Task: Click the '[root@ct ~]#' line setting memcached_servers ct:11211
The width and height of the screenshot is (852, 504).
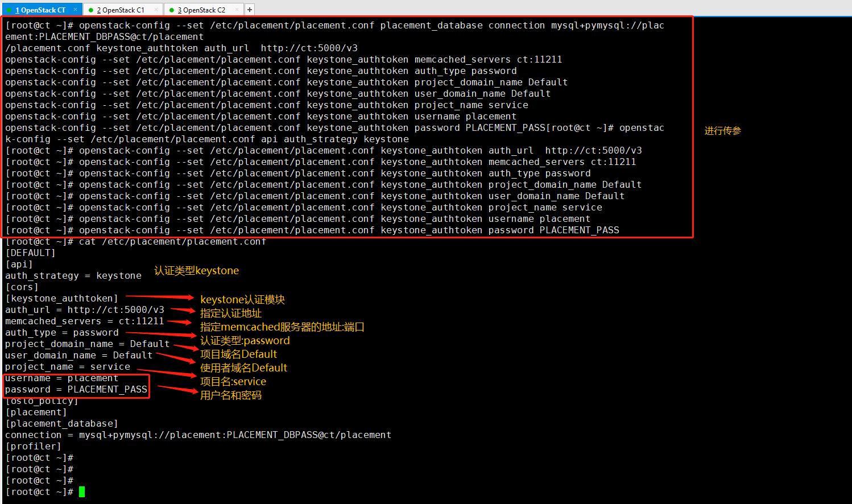Action: pyautogui.click(x=321, y=162)
